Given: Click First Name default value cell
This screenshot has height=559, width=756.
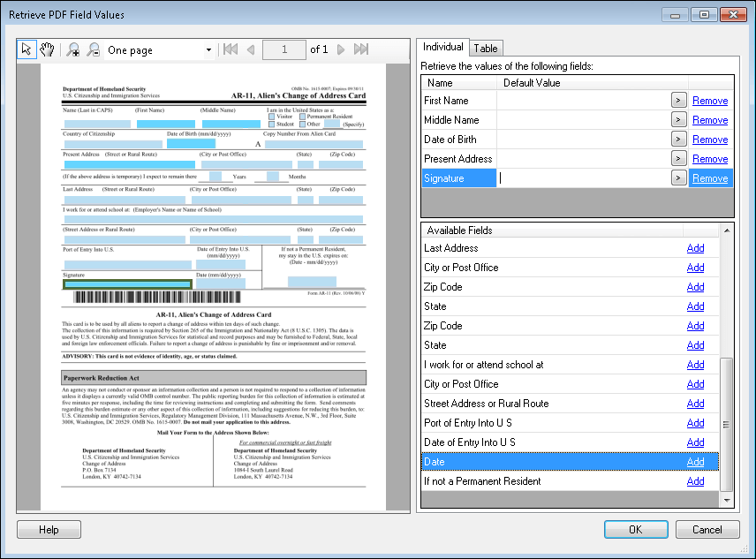Looking at the screenshot, I should click(x=584, y=101).
